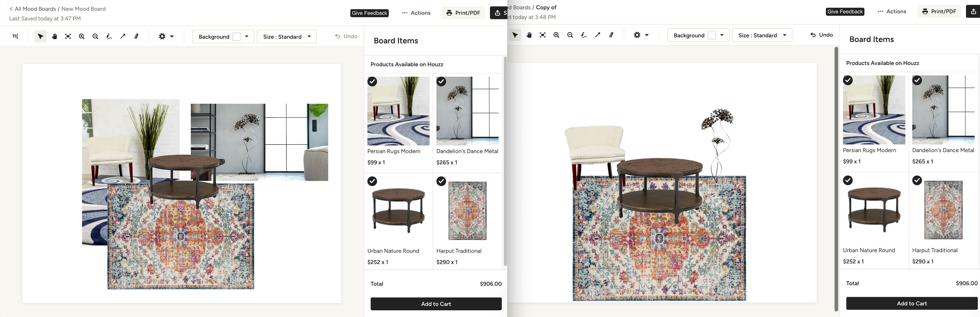Click the canvas vertical scrollbar in Copy of window
The height and width of the screenshot is (317, 980).
coord(836,179)
